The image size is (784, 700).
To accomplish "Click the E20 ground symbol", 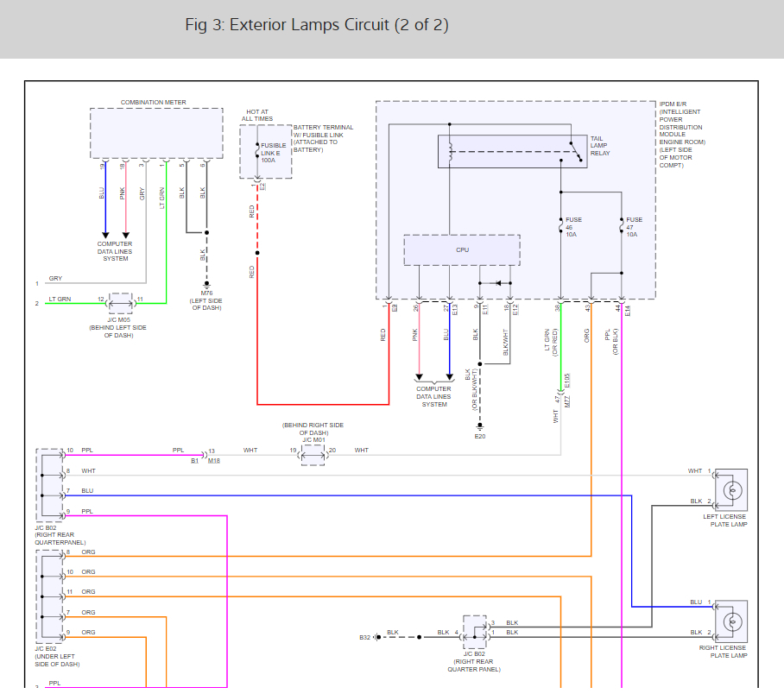I will [x=479, y=426].
